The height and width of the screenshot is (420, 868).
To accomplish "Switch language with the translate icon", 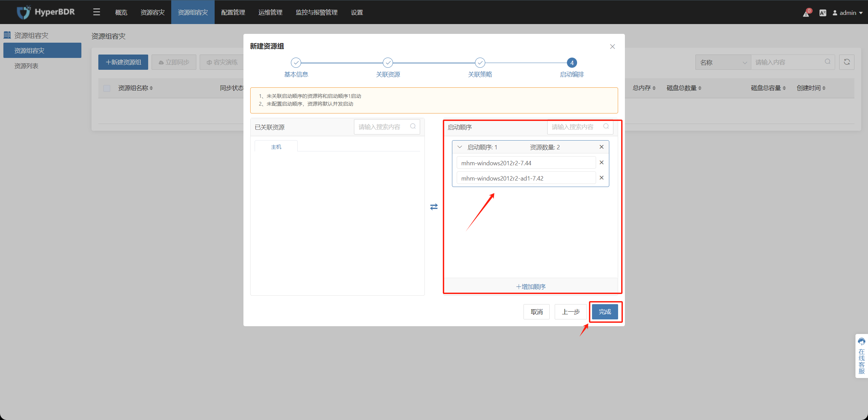I will [x=823, y=13].
